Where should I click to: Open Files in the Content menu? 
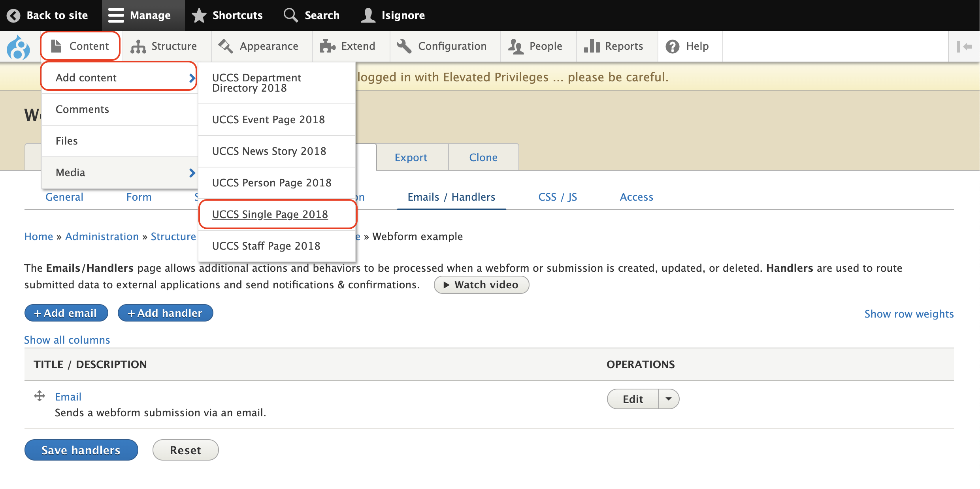coord(119,141)
